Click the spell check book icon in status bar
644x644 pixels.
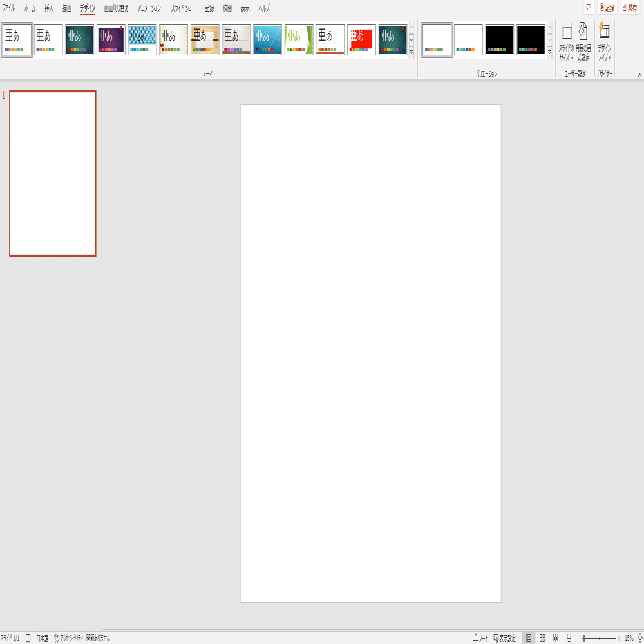pyautogui.click(x=28, y=638)
